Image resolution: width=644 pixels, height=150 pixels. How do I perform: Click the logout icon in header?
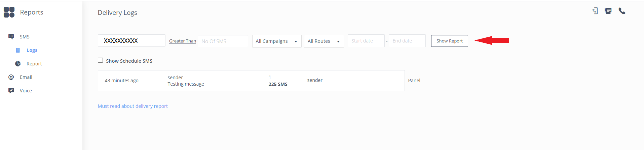click(595, 11)
